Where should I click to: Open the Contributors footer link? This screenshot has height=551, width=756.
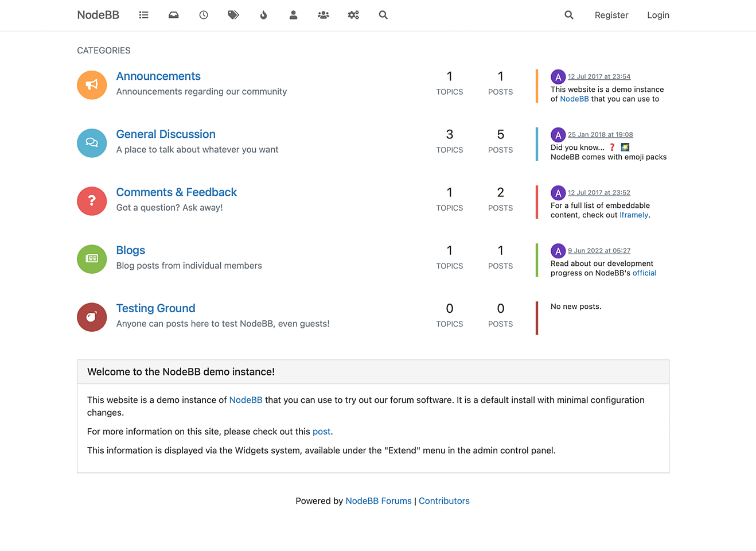click(444, 501)
